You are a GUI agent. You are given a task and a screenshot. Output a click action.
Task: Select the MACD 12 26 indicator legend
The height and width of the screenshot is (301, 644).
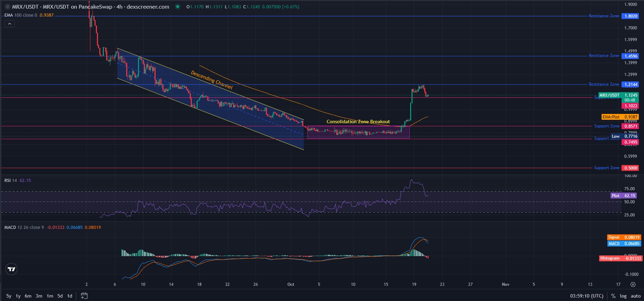[x=52, y=227]
